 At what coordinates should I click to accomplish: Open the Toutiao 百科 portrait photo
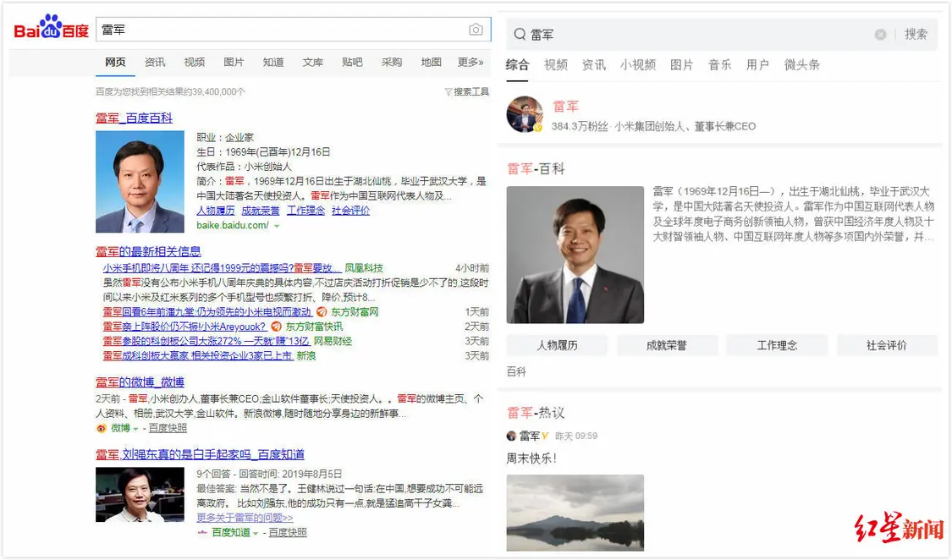(x=575, y=255)
